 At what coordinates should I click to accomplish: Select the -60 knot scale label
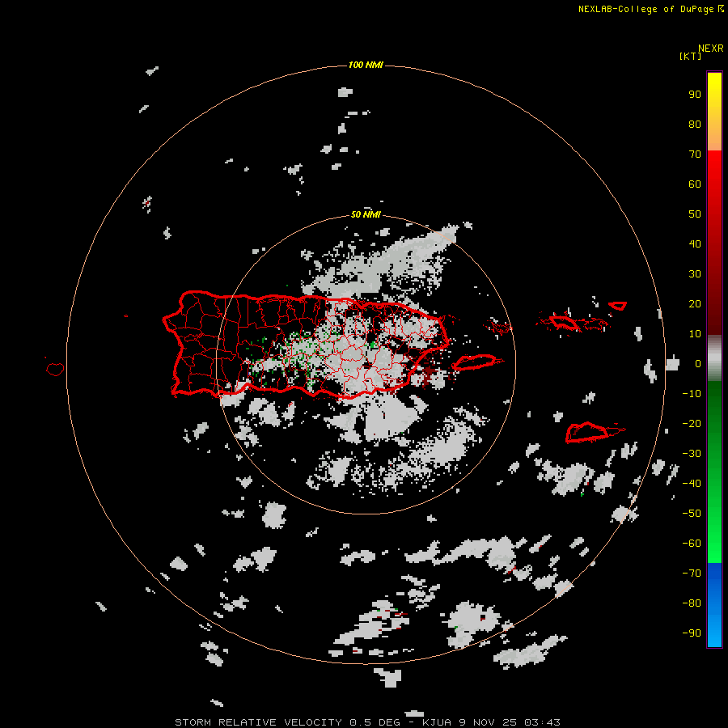(692, 544)
